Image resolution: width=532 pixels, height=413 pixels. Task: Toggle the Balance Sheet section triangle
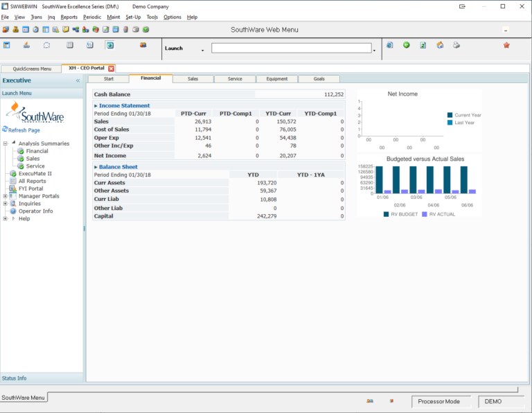[96, 167]
